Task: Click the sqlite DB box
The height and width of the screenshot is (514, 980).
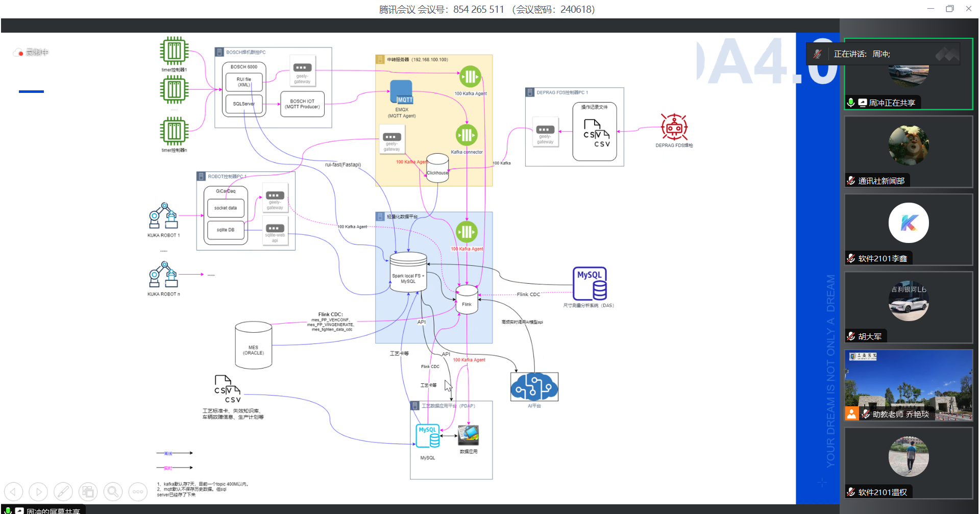Action: pyautogui.click(x=226, y=230)
